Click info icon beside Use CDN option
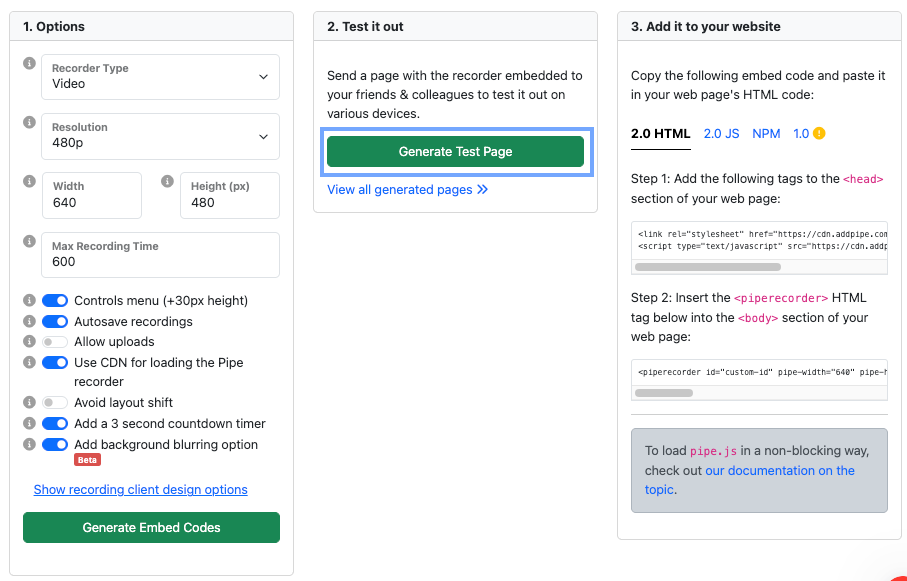 click(29, 362)
